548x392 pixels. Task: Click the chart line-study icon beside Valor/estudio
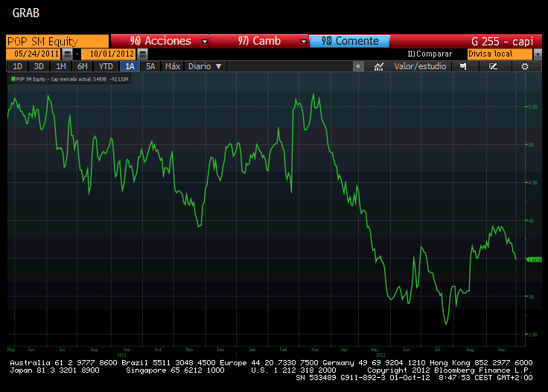tap(379, 66)
